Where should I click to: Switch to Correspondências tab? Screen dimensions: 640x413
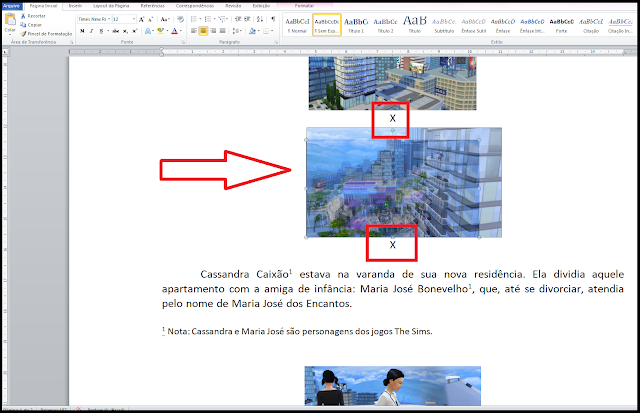195,6
